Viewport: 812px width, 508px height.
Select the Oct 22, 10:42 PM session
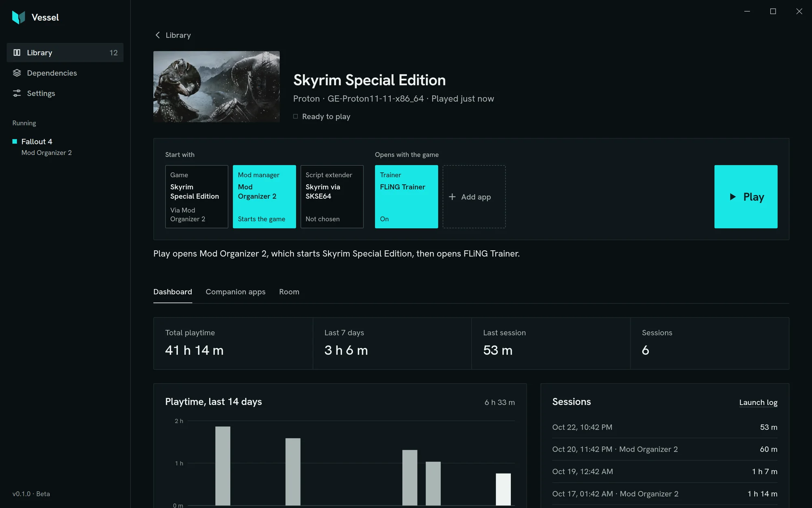click(x=665, y=427)
